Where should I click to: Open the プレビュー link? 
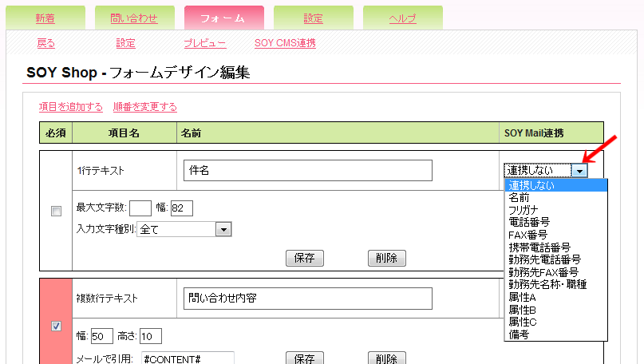click(x=204, y=43)
